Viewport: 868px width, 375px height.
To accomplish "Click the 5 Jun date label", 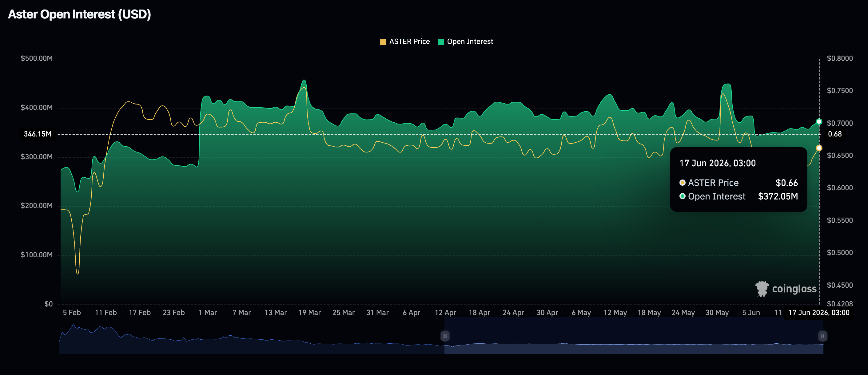I will [751, 313].
